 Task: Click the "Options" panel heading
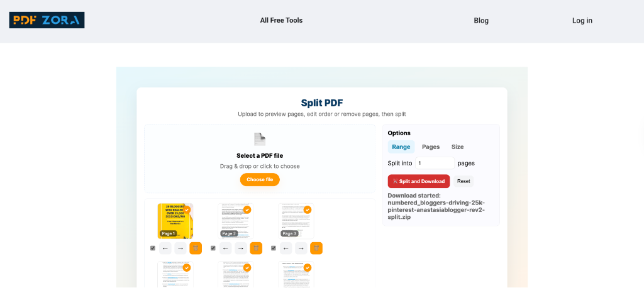coord(399,133)
